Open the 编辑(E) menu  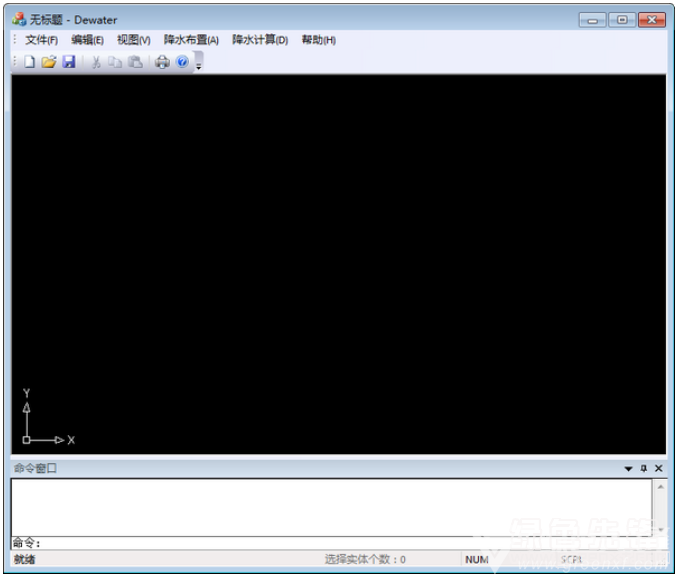click(87, 40)
